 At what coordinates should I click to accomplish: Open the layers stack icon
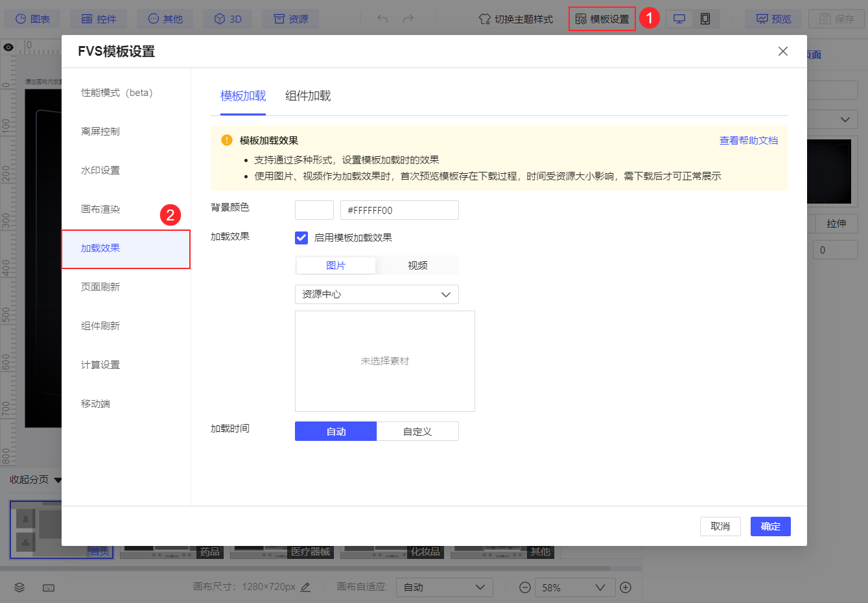[19, 587]
